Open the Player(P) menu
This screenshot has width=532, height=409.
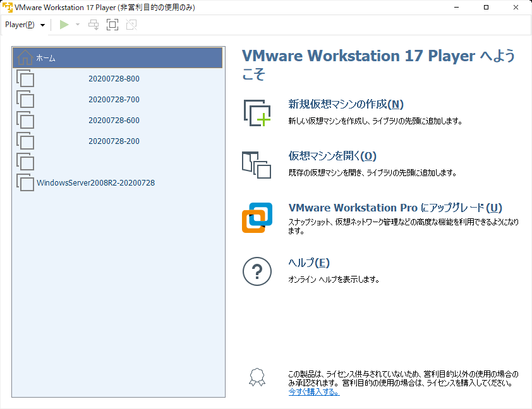coord(19,25)
